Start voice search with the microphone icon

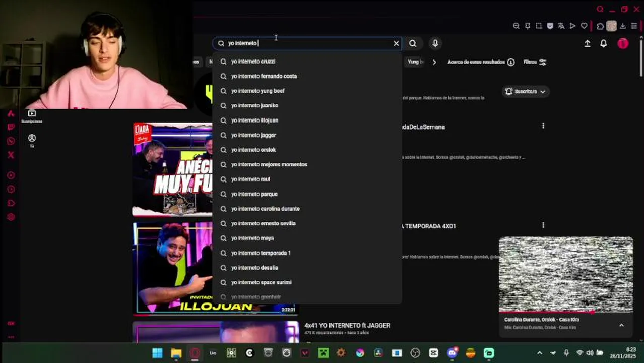click(435, 43)
